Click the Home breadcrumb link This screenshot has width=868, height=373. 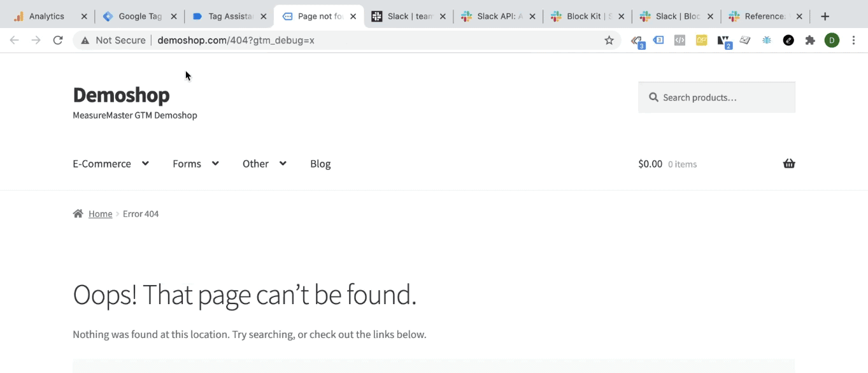(x=100, y=214)
